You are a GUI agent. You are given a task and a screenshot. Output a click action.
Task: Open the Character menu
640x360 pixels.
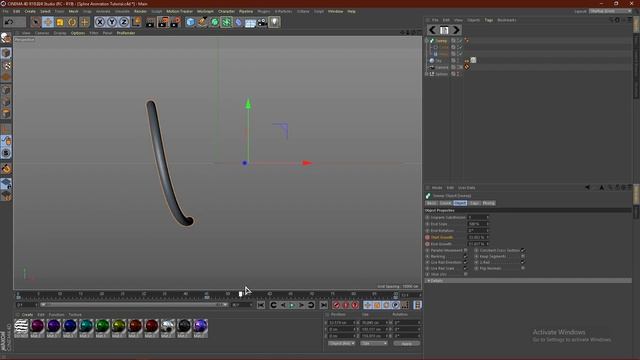(226, 11)
